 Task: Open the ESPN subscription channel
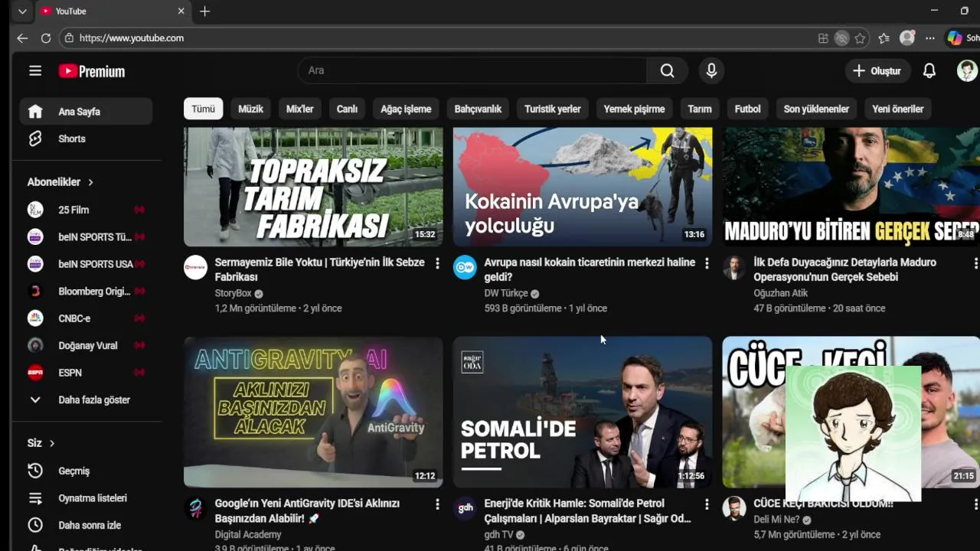coord(86,373)
